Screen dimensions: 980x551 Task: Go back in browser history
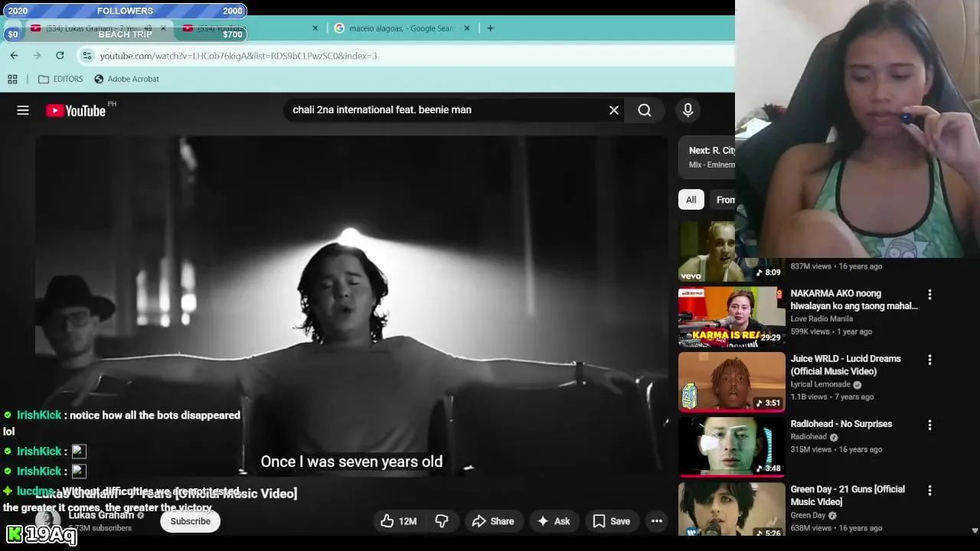tap(14, 55)
